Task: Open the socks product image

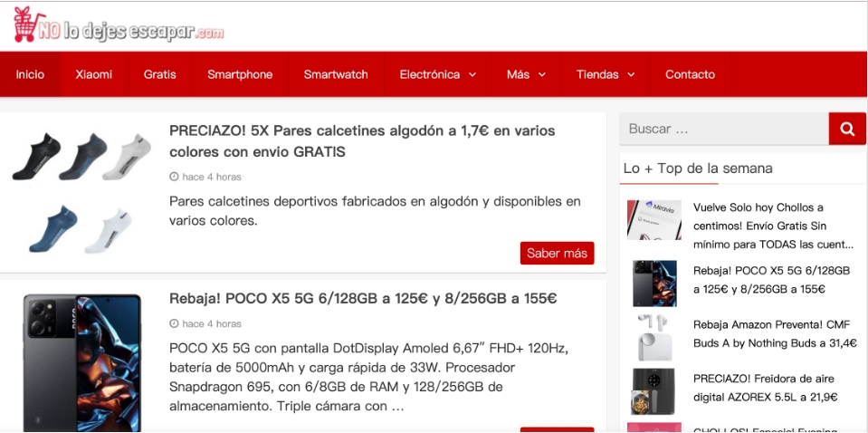Action: pyautogui.click(x=81, y=192)
